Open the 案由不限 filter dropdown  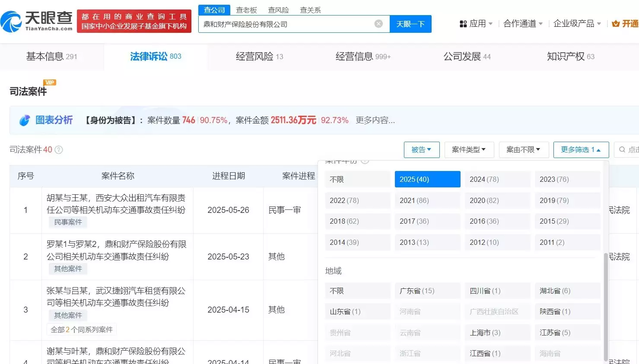pos(524,150)
